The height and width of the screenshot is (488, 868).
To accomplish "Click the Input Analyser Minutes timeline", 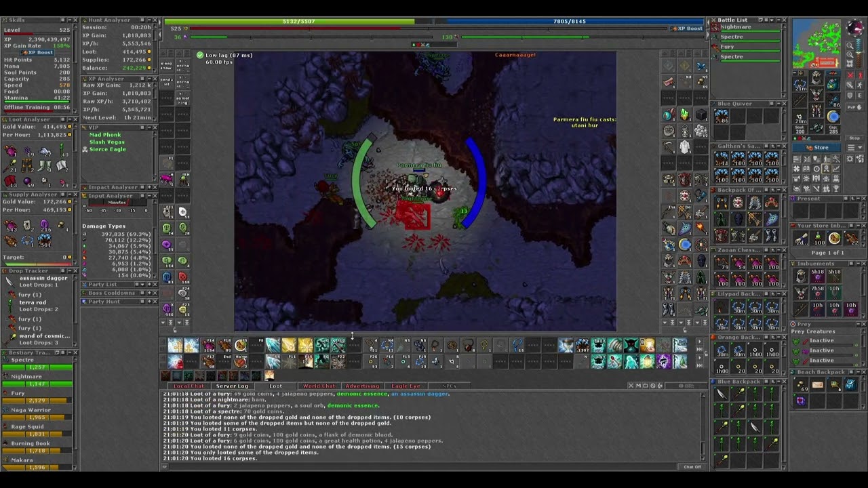I will (x=118, y=203).
